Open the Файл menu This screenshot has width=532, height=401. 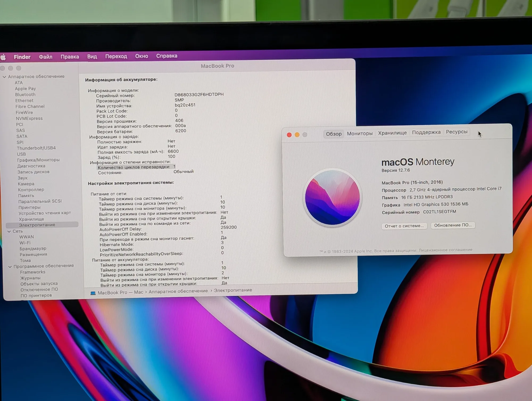(x=45, y=57)
